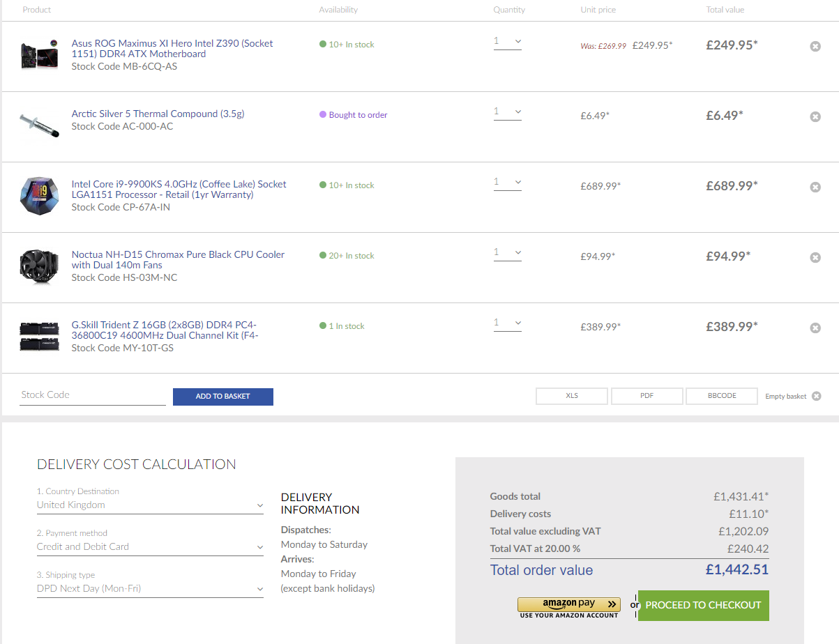Click the 'Bought to order' availability text
Viewport: 839px width, 644px height.
(358, 115)
